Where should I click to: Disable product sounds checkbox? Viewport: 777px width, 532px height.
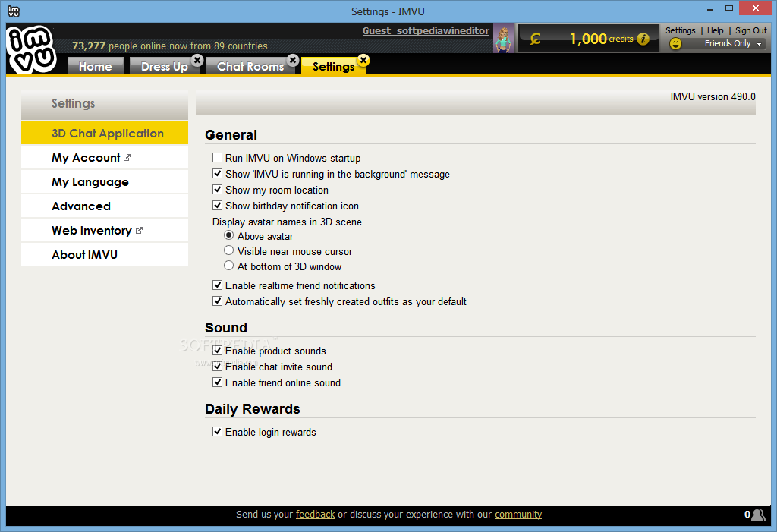click(217, 351)
